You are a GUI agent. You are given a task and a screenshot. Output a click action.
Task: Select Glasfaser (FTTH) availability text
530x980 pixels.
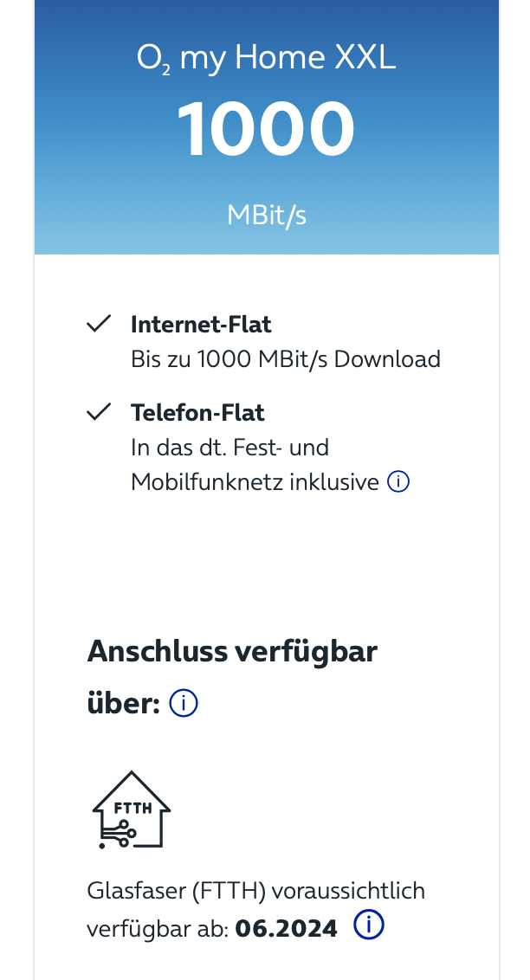[255, 890]
